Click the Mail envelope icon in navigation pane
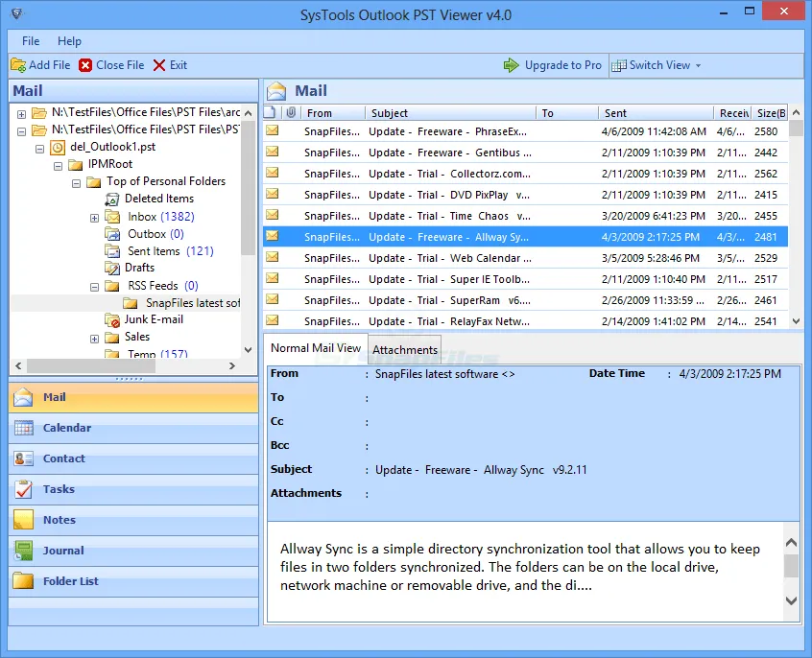 [x=23, y=397]
